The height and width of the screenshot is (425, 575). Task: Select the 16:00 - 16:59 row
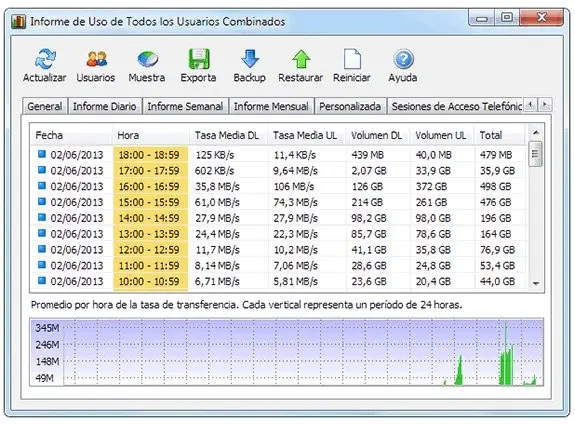click(277, 186)
